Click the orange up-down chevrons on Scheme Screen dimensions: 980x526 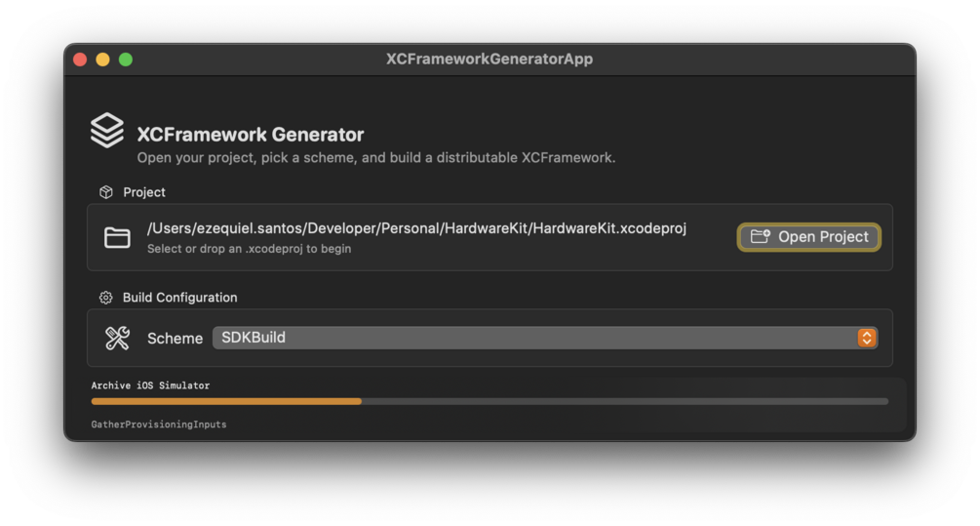click(x=866, y=338)
